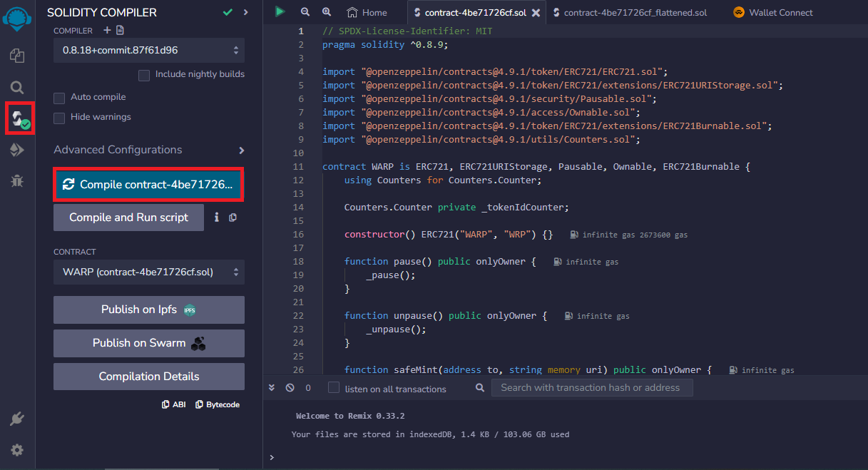The height and width of the screenshot is (470, 868).
Task: Clear the terminal console icon
Action: pos(290,388)
